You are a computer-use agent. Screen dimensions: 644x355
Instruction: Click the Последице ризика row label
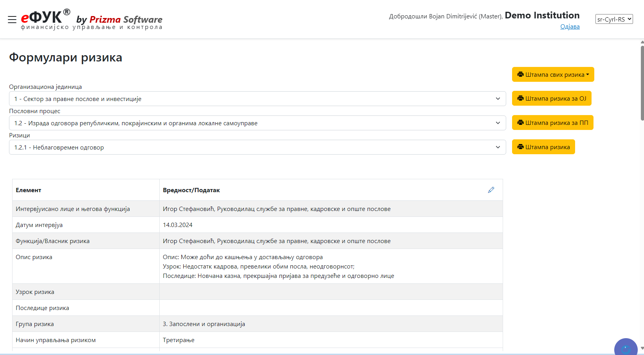click(x=42, y=308)
